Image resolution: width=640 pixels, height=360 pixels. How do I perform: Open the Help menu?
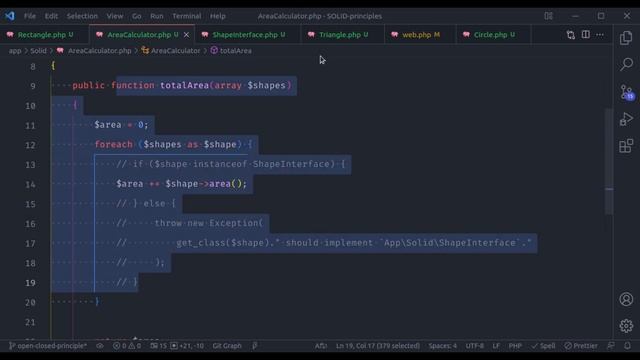pos(218,16)
